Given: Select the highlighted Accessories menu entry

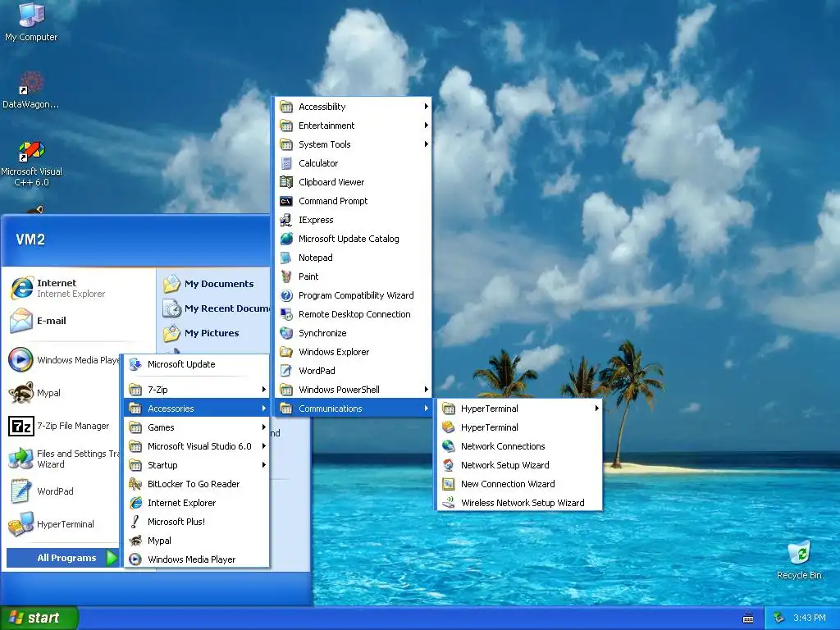Looking at the screenshot, I should (196, 409).
